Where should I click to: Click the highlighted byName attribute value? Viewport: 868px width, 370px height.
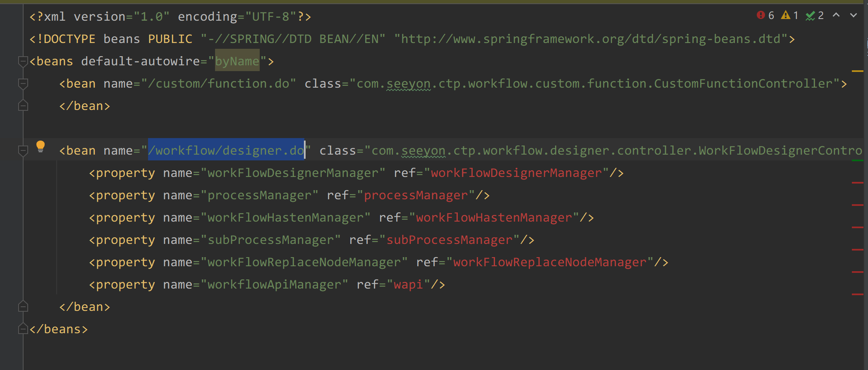tap(237, 61)
